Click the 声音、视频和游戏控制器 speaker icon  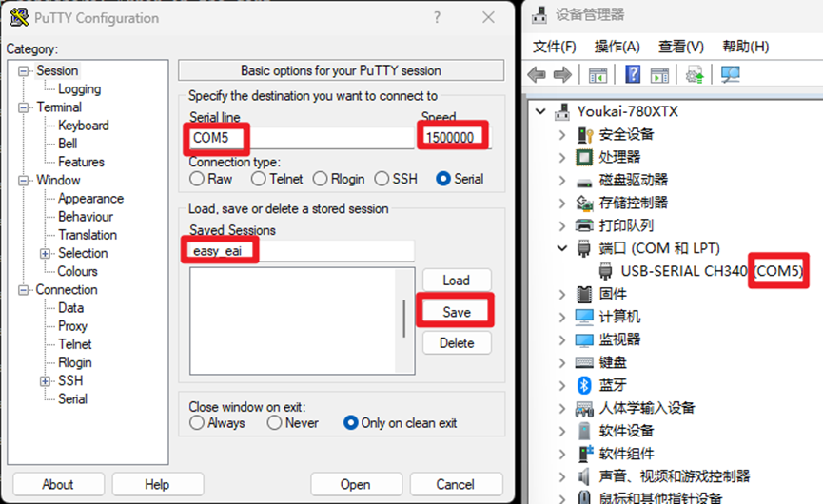coord(584,476)
